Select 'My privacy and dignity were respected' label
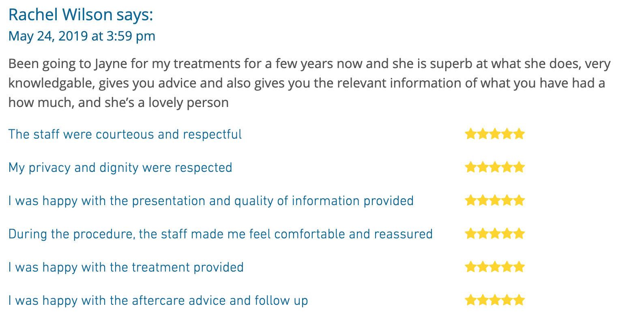The height and width of the screenshot is (334, 644). 120,167
